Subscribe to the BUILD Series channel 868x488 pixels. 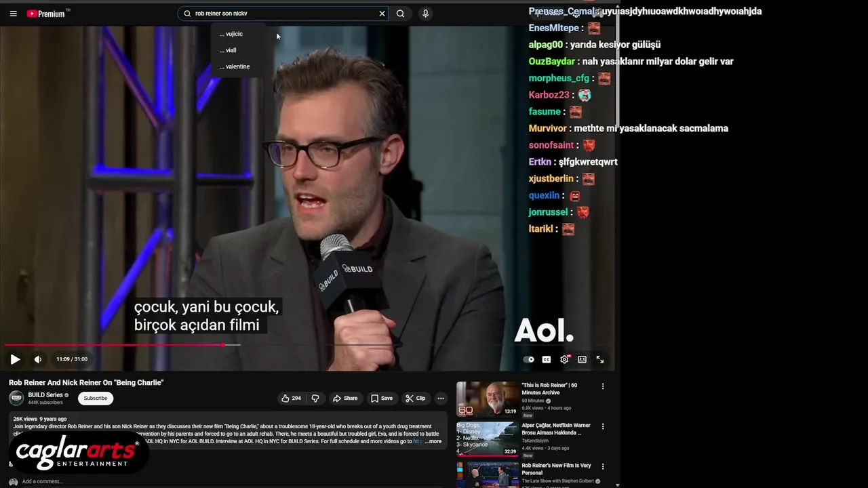[x=96, y=399]
